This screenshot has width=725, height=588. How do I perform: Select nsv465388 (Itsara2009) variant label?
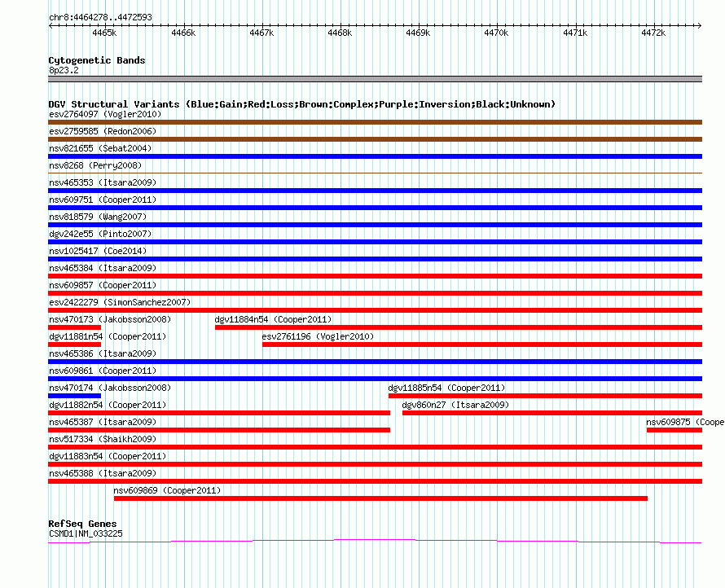click(103, 473)
